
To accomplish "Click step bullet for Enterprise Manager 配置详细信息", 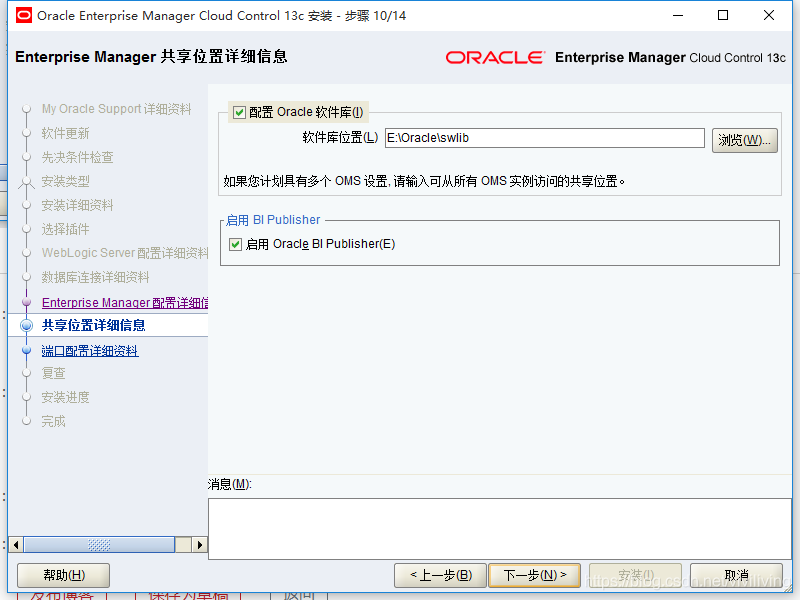I will (27, 302).
